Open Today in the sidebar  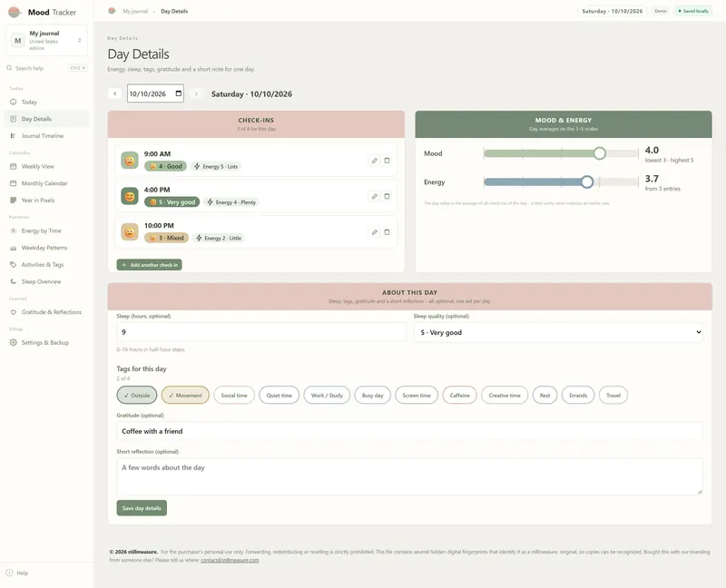[x=46, y=102]
